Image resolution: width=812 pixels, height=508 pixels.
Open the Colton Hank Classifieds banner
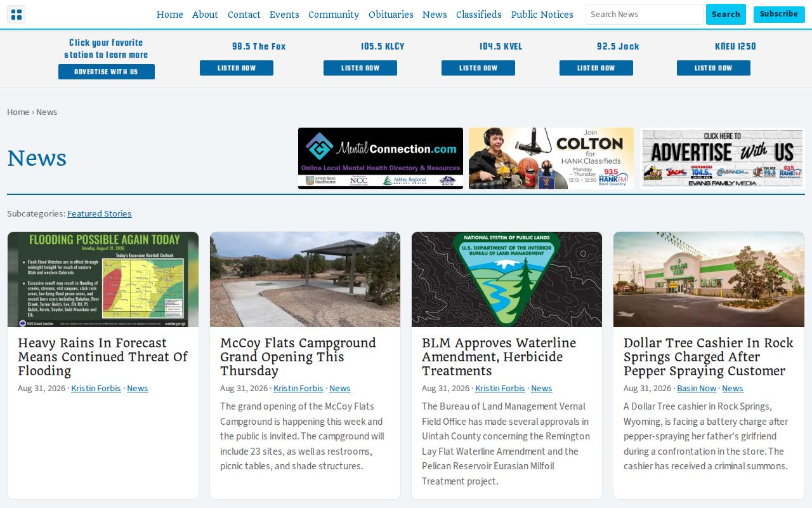551,158
